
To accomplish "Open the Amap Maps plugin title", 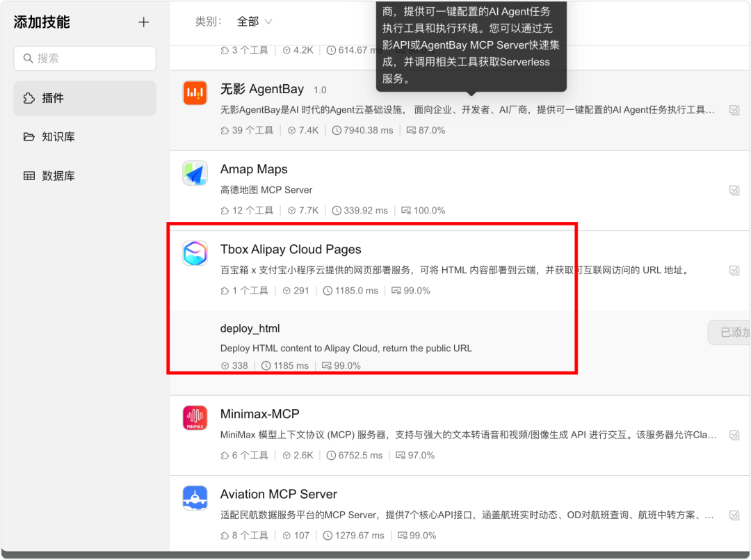I will point(254,169).
